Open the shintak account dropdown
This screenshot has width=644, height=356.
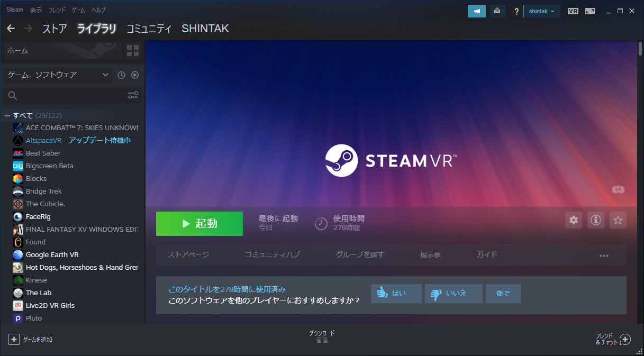(x=542, y=11)
